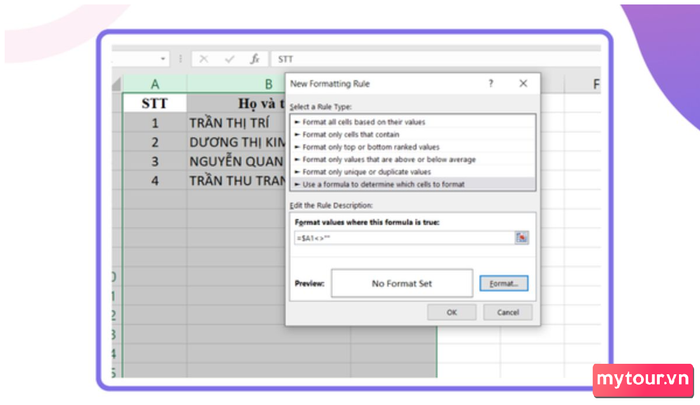This screenshot has width=700, height=405.
Task: Click the collapse dialog range selector icon
Action: point(521,238)
